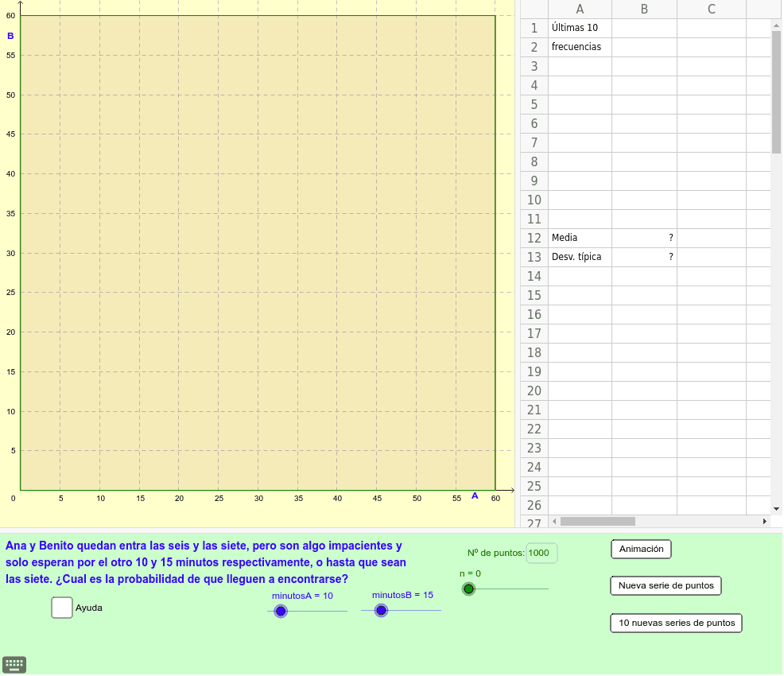Click spreadsheet scroll down arrow
784x676 pixels.
click(776, 509)
